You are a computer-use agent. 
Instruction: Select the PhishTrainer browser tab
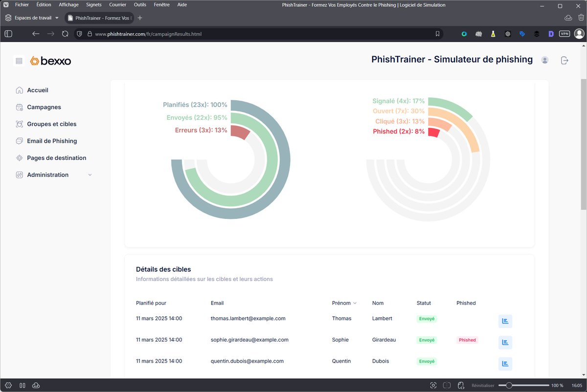99,18
